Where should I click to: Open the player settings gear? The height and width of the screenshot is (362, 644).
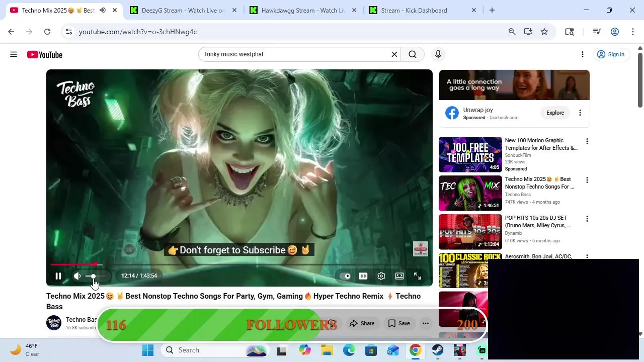click(x=381, y=276)
